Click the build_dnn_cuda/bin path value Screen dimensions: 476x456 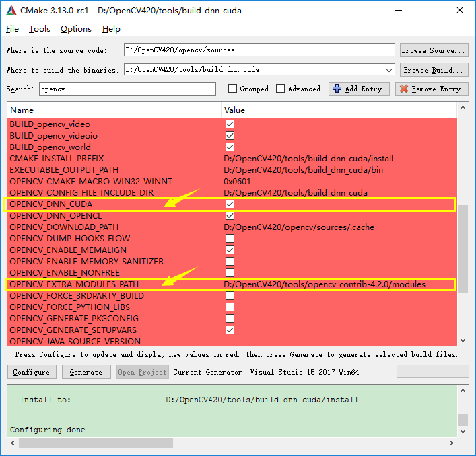[303, 169]
